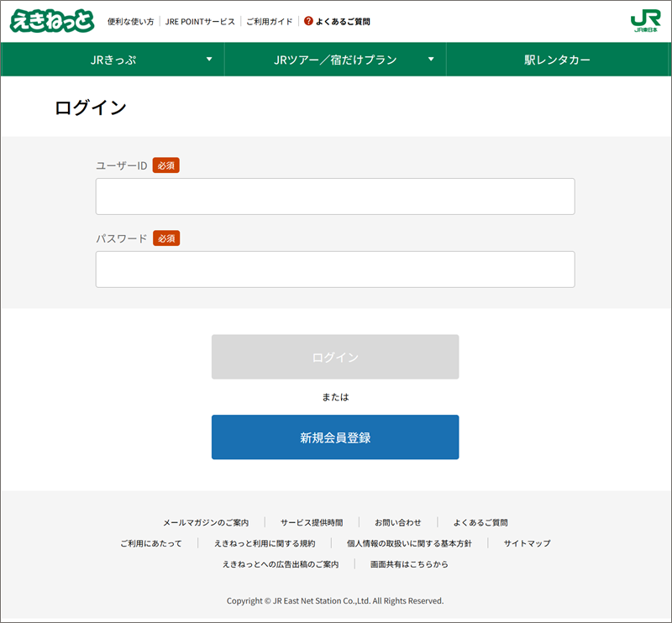This screenshot has width=672, height=623.
Task: Expand the JRツアー／宿だけプラン dropdown arrow
Action: [x=431, y=60]
